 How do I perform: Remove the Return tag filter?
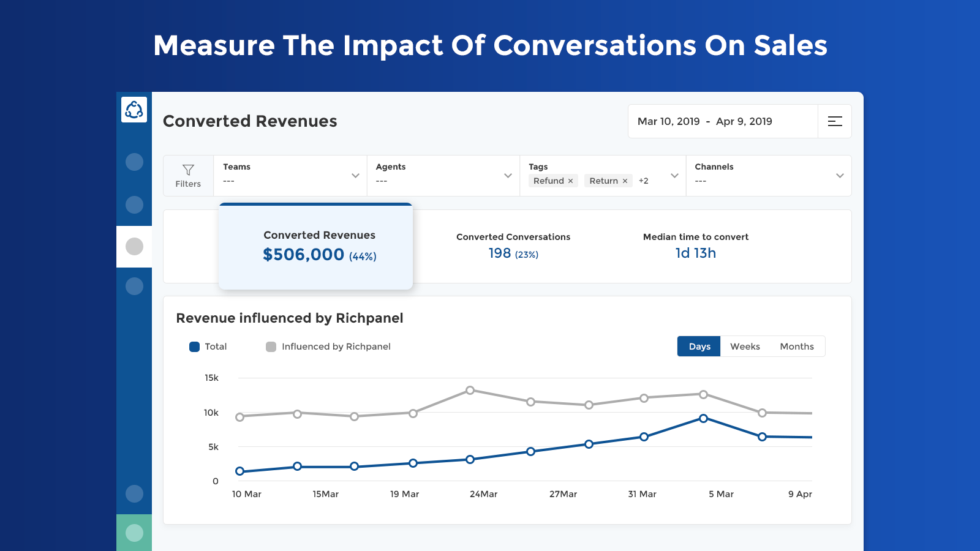point(625,181)
